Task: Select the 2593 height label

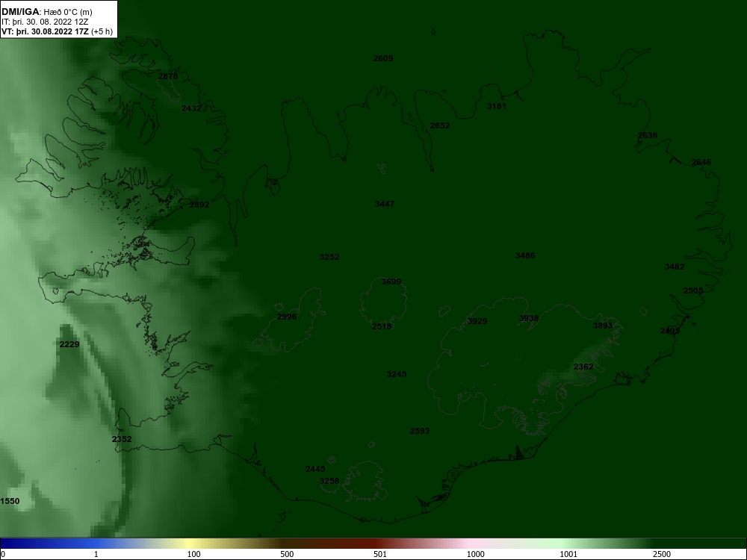Action: point(420,431)
